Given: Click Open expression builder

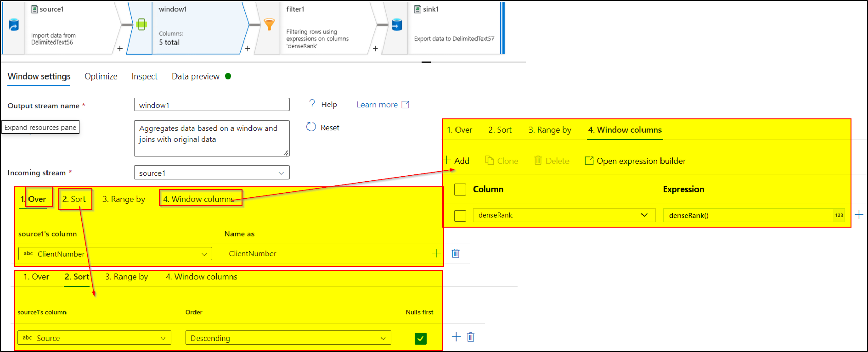Looking at the screenshot, I should (x=635, y=161).
